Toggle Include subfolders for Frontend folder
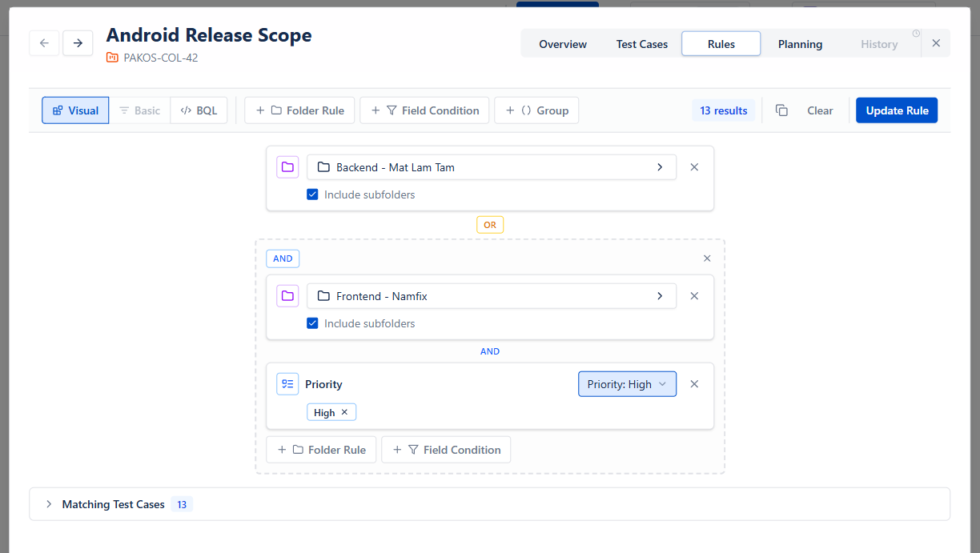The image size is (980, 553). pyautogui.click(x=313, y=323)
